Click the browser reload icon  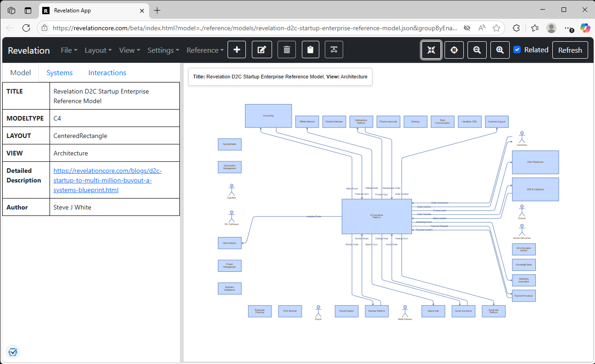pyautogui.click(x=26, y=28)
